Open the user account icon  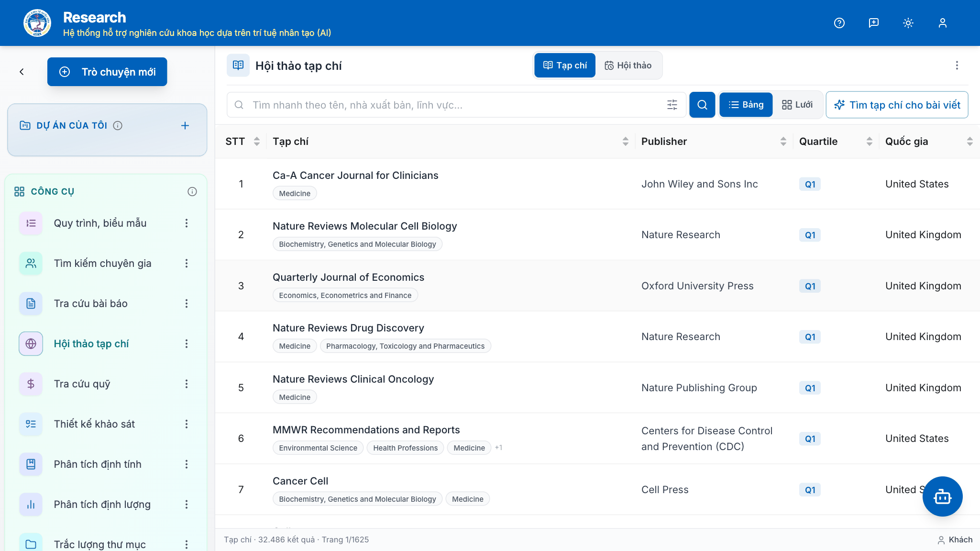coord(943,23)
